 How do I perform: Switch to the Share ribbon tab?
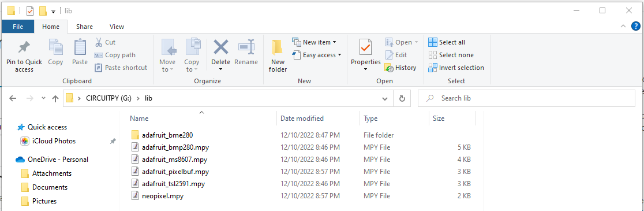pyautogui.click(x=84, y=27)
